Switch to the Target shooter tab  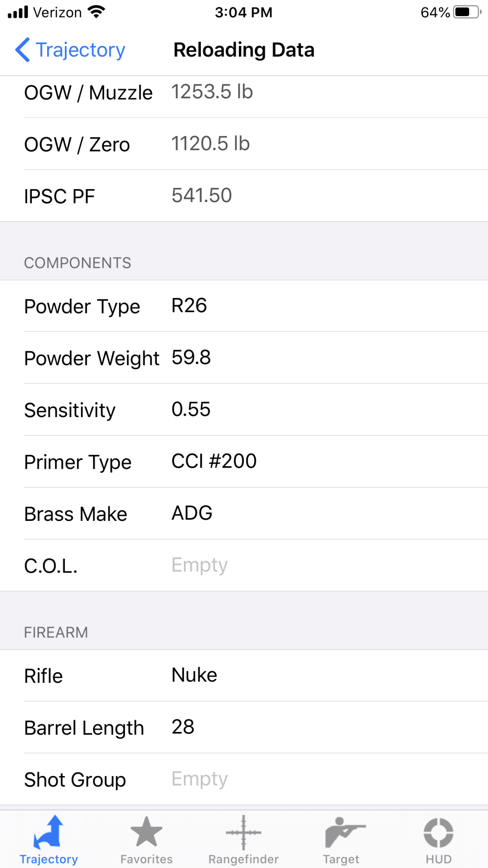coord(345,832)
